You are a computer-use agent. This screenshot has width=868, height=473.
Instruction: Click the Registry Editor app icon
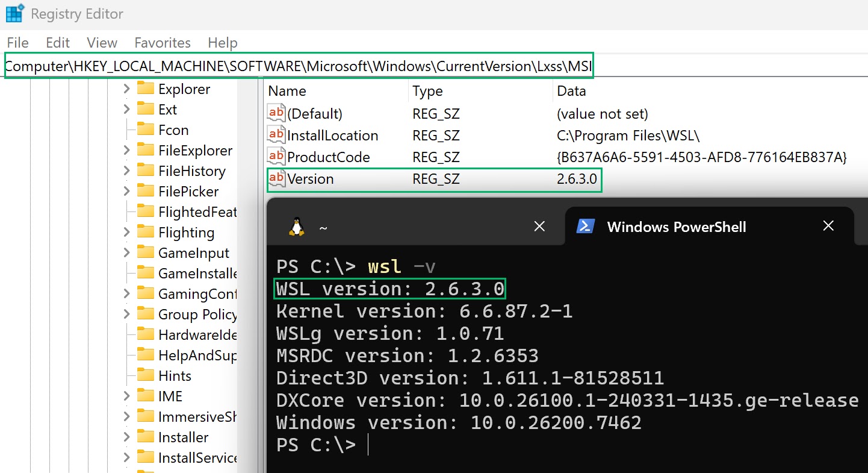[14, 13]
